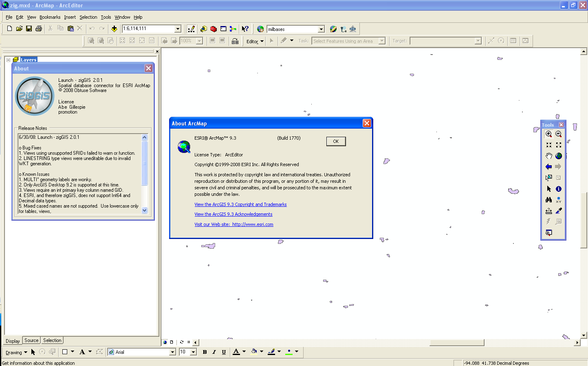Open the map scale dropdown
The image size is (588, 366).
point(178,29)
